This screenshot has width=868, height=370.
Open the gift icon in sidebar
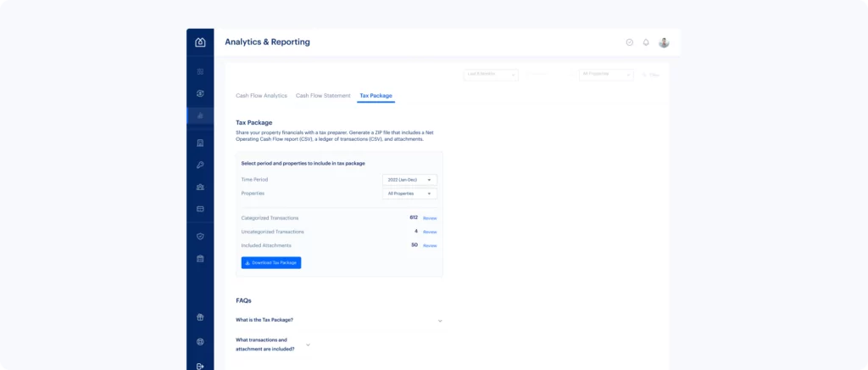point(200,317)
